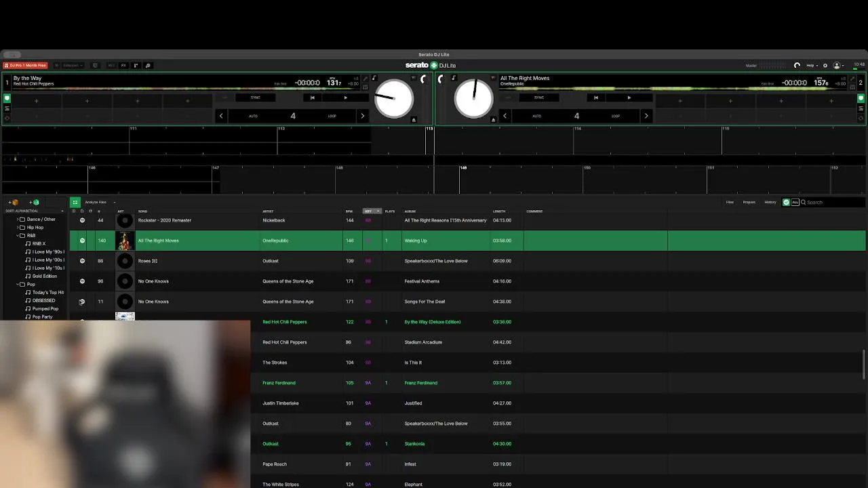Screen dimensions: 868x488
Task: Click Spotify icon on Roses row
Action: click(83, 261)
